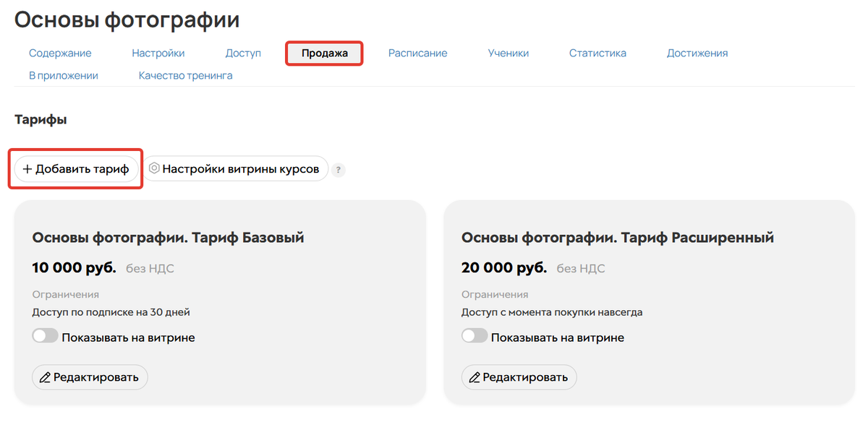Open the Доступ tab
The width and height of the screenshot is (868, 443).
243,53
